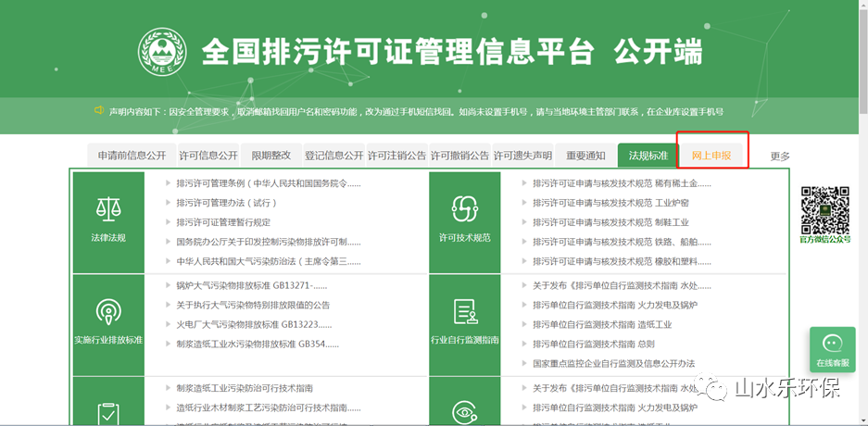The height and width of the screenshot is (426, 868).
Task: Switch to 登记信息公开 tab
Action: (333, 156)
